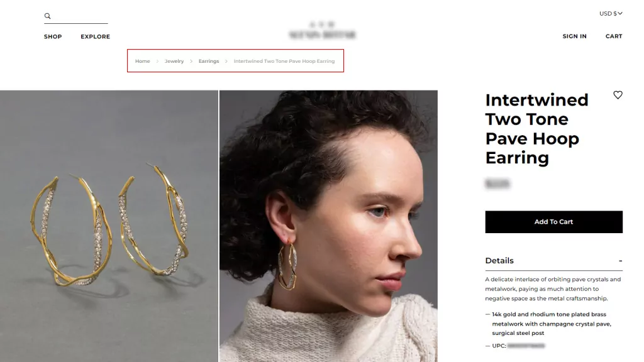This screenshot has height=362, width=644.
Task: Open the model wearing earring photo
Action: click(x=328, y=226)
